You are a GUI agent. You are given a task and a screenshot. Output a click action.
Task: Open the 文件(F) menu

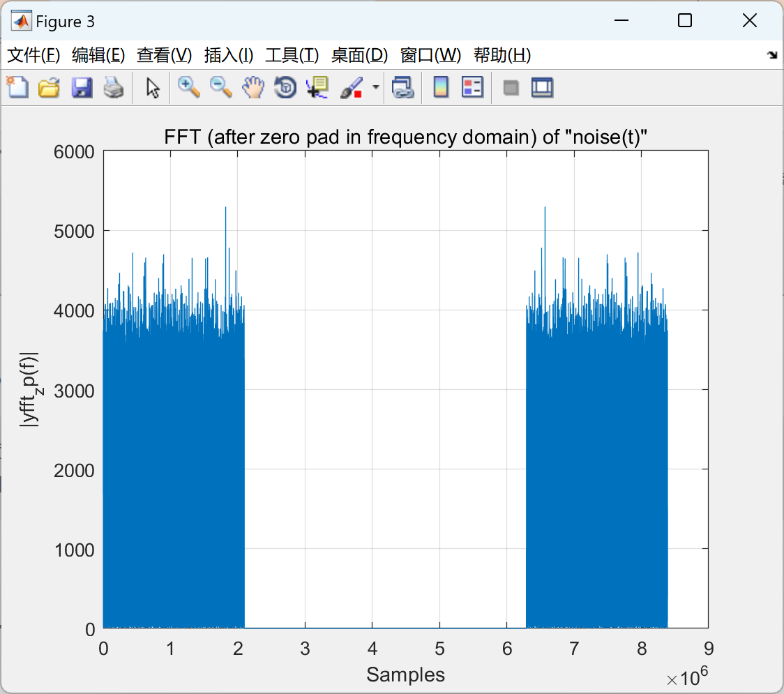point(33,55)
